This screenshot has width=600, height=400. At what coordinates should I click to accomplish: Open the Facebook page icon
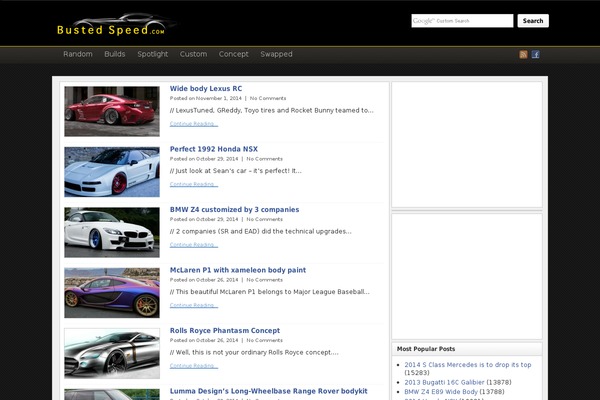tap(535, 54)
